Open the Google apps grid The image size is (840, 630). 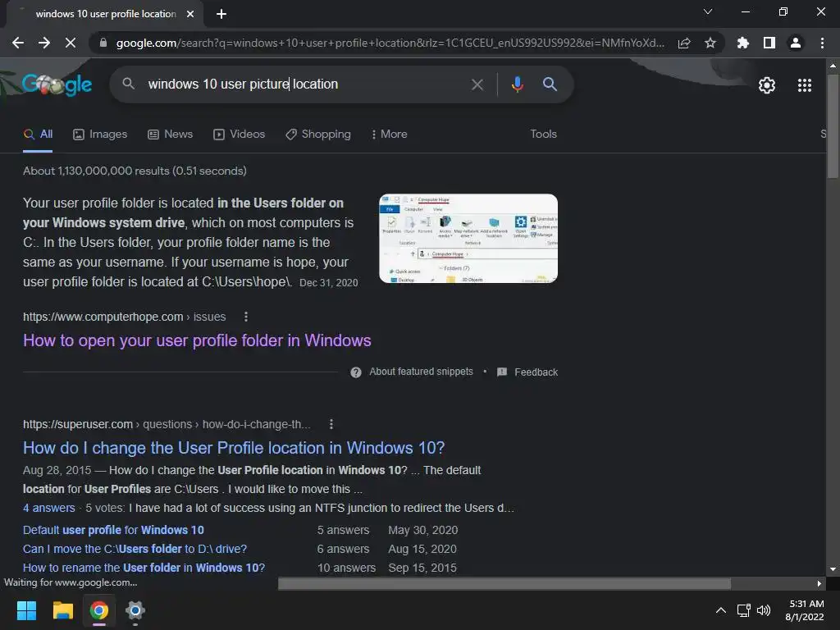pos(805,85)
